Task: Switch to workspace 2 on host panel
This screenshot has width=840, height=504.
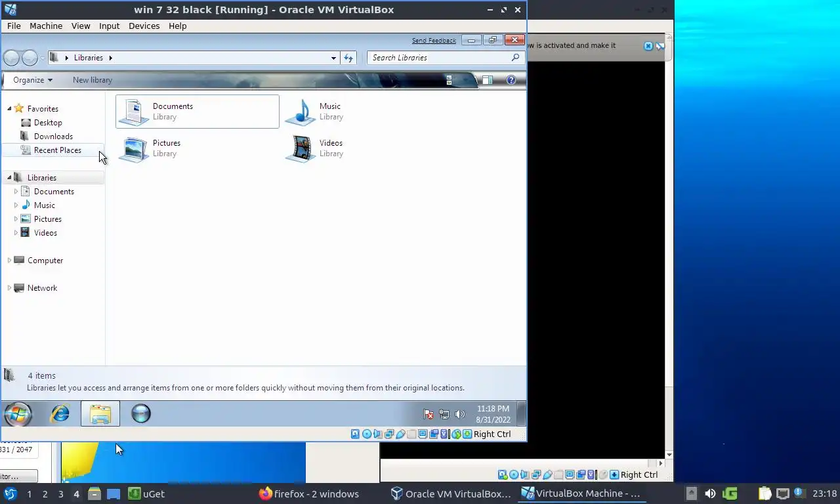Action: tap(45, 493)
